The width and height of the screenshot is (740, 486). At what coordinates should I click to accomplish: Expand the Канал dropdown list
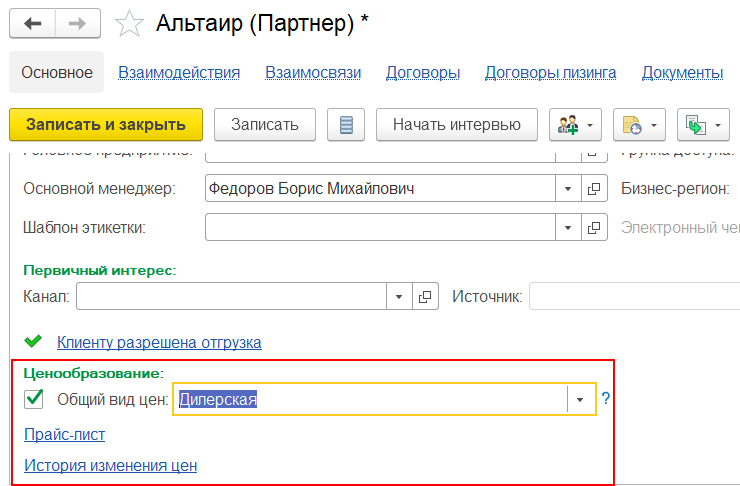(399, 297)
